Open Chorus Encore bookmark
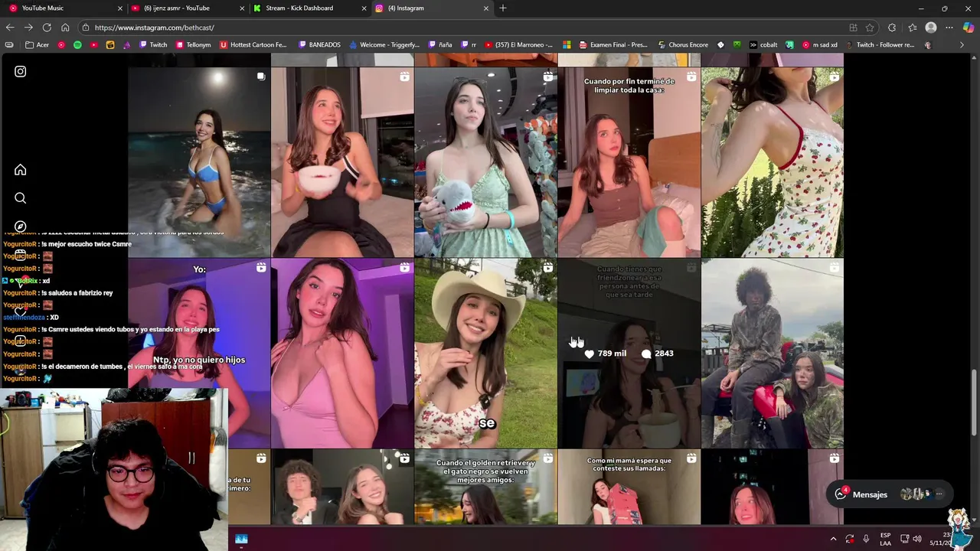 coord(683,45)
